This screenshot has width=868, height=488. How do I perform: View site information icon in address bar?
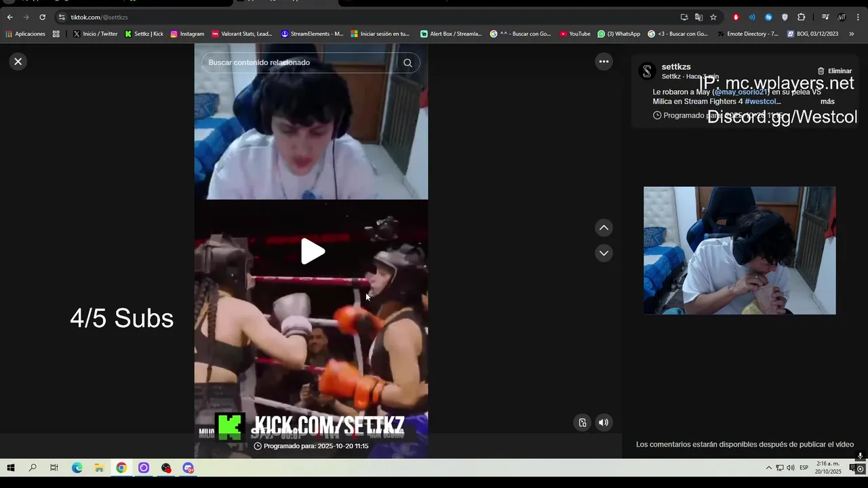(x=62, y=17)
